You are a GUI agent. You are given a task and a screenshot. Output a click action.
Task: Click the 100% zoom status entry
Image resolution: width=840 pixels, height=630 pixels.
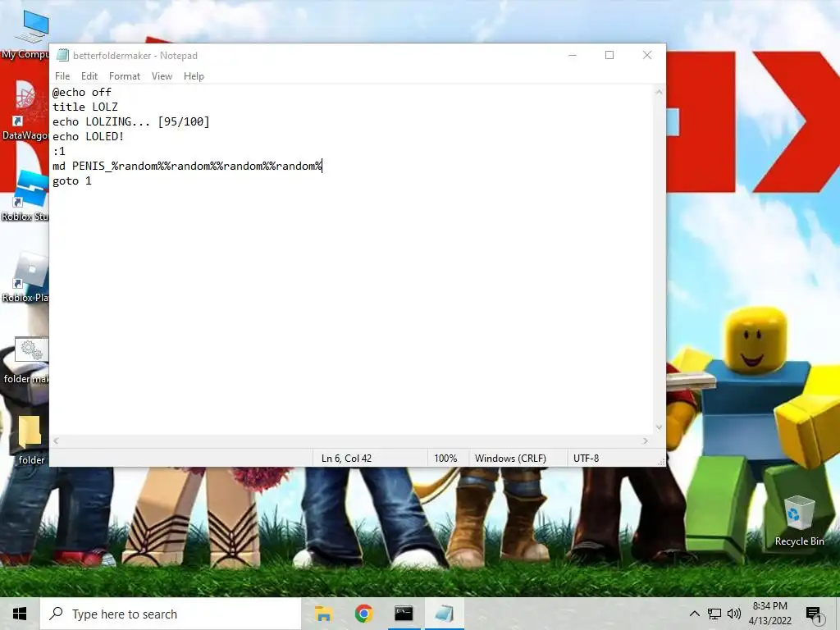pyautogui.click(x=445, y=459)
